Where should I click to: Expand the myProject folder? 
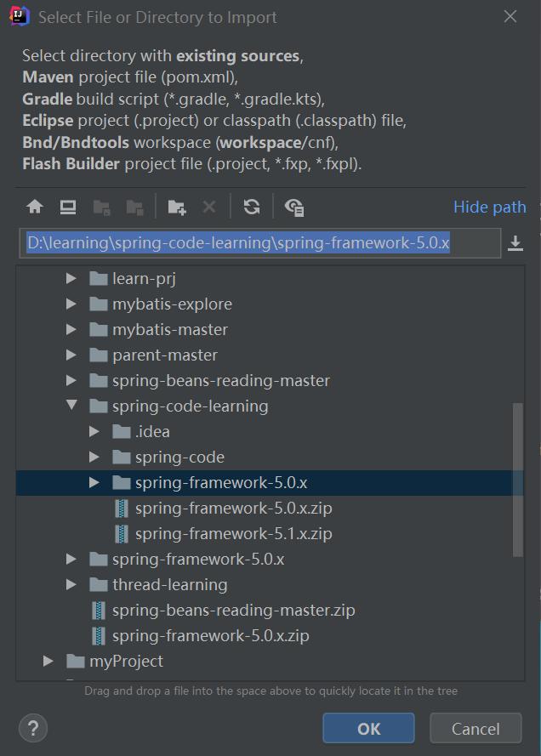coord(48,661)
